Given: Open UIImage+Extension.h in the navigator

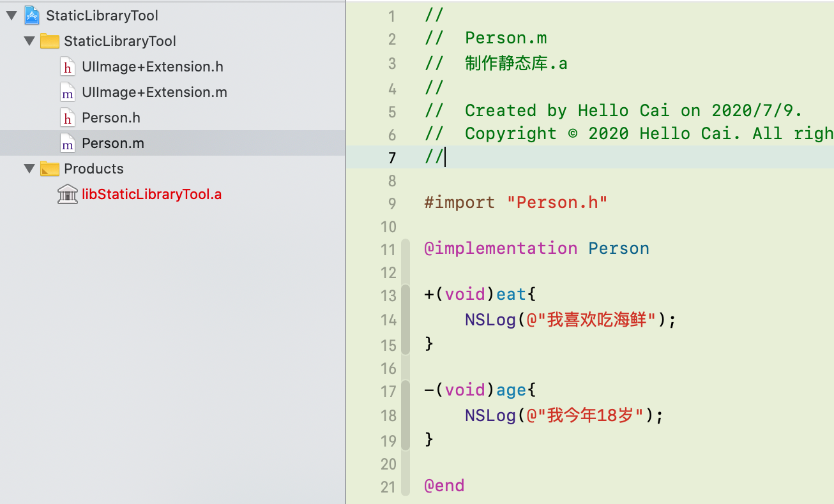Looking at the screenshot, I should (x=153, y=66).
